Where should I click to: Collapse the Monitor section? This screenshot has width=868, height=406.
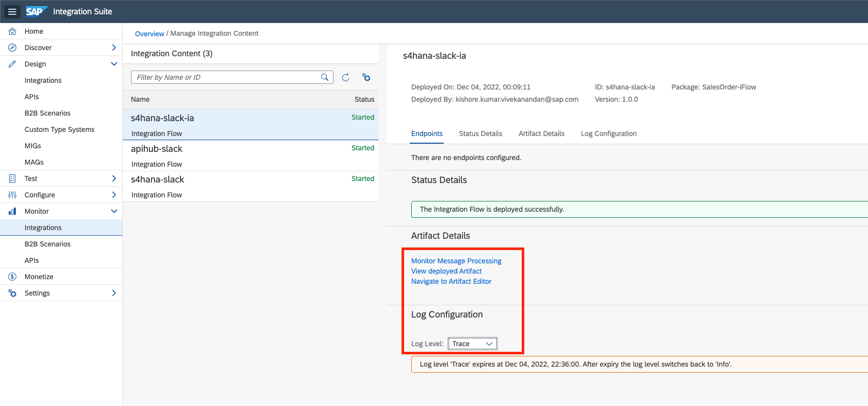coord(114,211)
